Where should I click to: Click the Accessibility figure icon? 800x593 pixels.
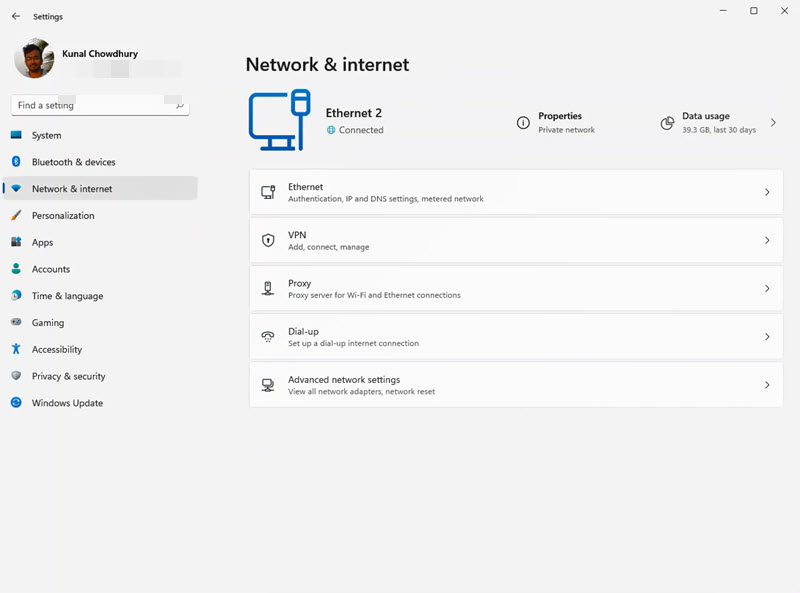(16, 349)
